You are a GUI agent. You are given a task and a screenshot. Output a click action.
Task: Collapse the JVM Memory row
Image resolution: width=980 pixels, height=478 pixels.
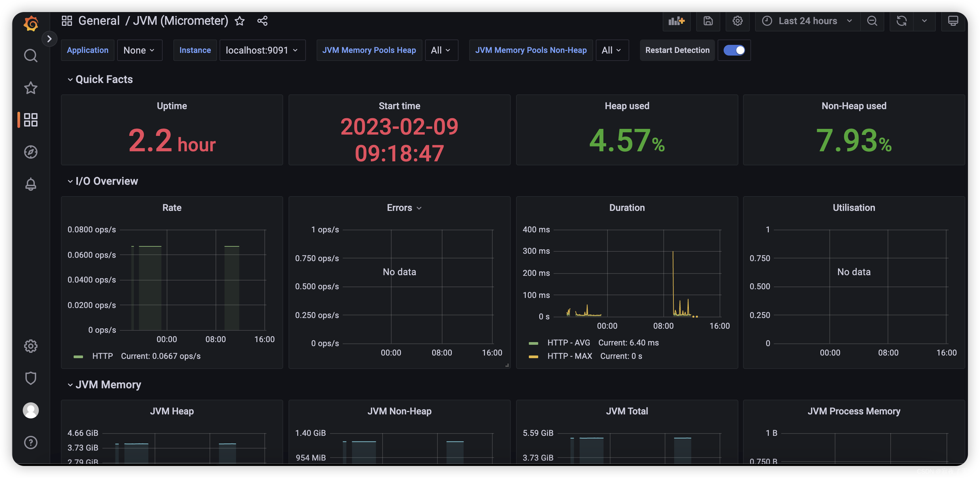[x=104, y=385]
